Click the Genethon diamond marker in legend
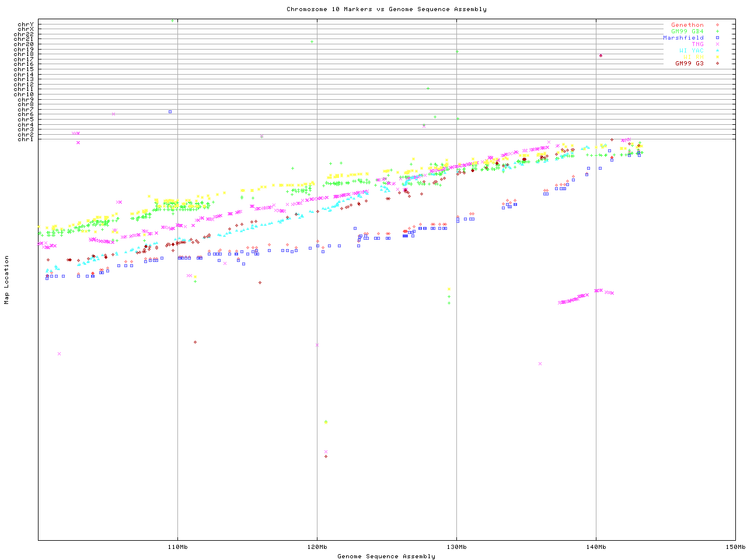The height and width of the screenshot is (560, 747). tap(717, 25)
